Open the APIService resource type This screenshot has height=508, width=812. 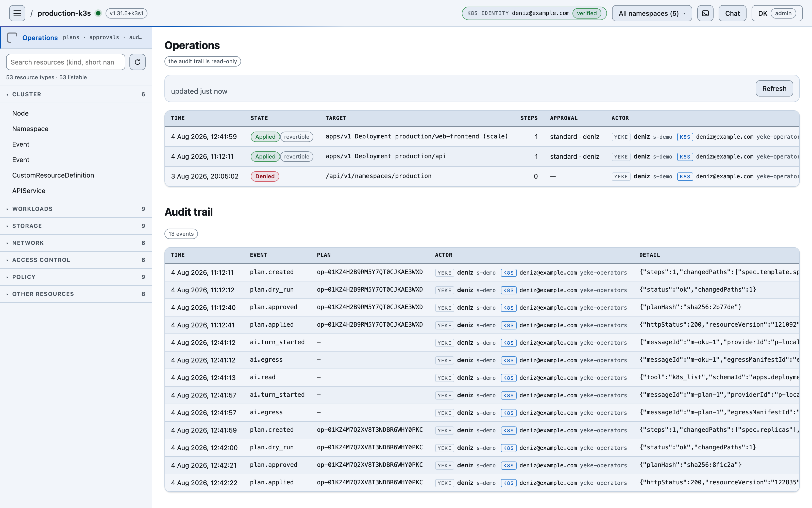29,191
